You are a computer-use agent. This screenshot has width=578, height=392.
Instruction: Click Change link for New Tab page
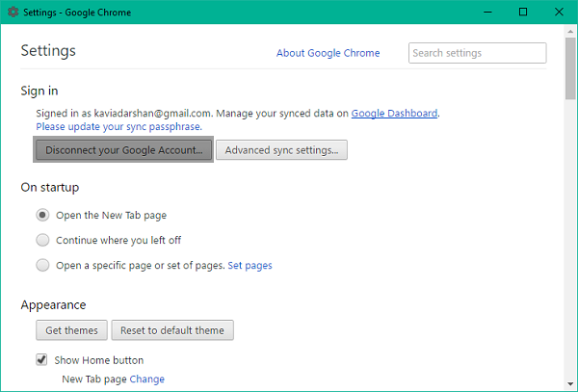click(147, 379)
